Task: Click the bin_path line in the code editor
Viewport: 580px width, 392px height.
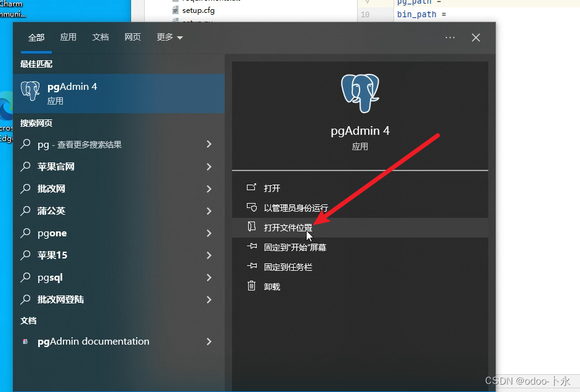Action: tap(421, 14)
